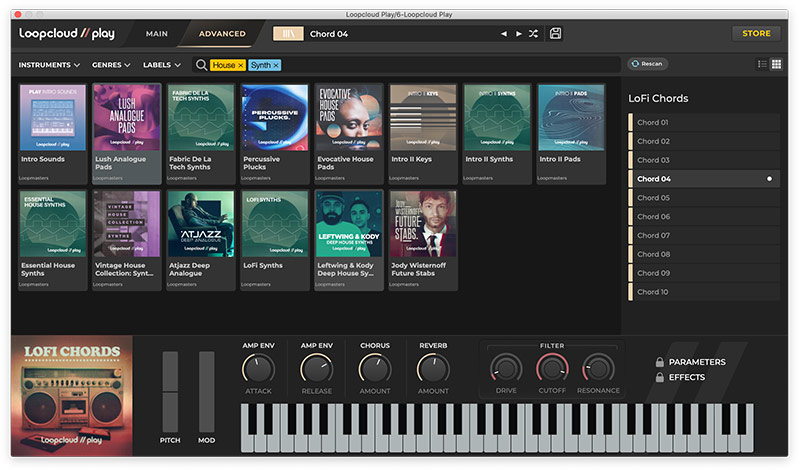Switch to list view

(762, 64)
